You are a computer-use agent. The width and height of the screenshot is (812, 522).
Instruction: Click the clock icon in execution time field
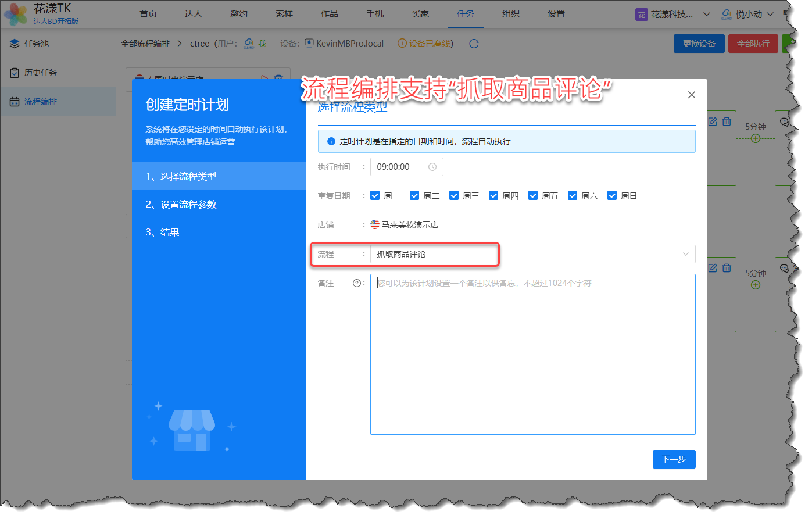432,167
